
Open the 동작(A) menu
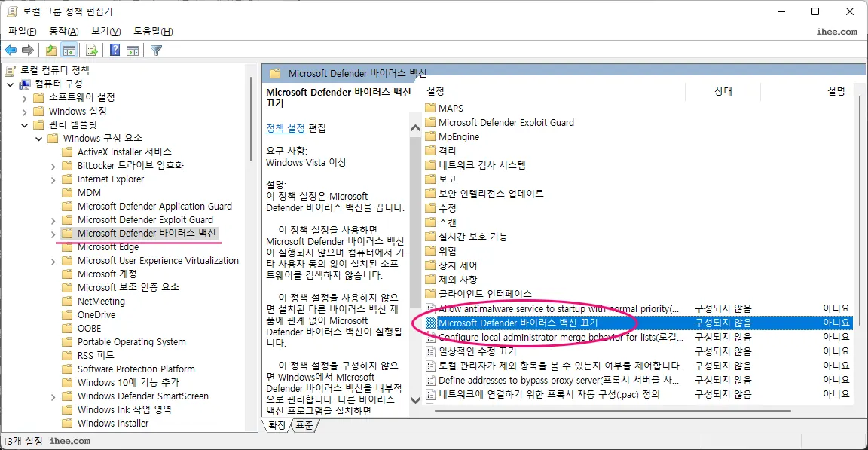click(63, 32)
